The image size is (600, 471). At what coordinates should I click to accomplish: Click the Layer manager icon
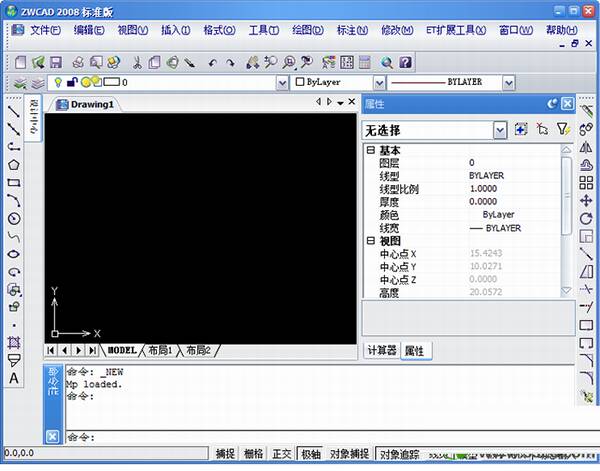20,82
